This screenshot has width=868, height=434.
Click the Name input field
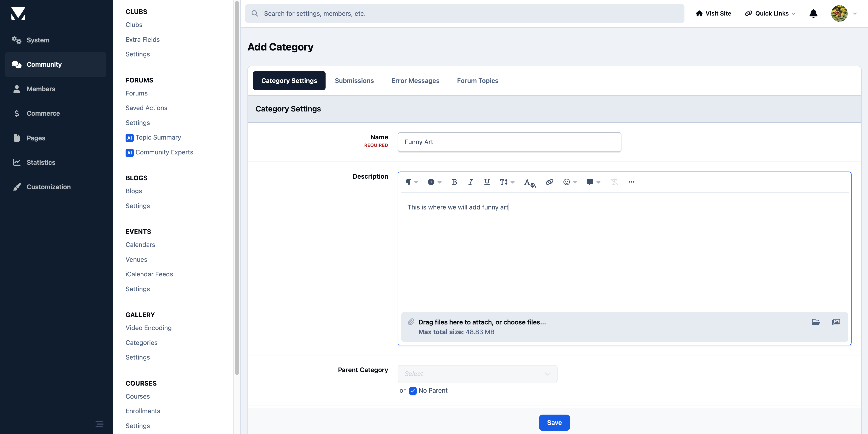coord(509,142)
